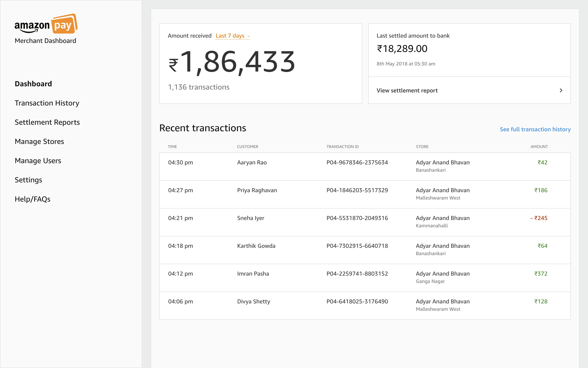588x368 pixels.
Task: Click customer name Imran Pasha
Action: coord(253,274)
